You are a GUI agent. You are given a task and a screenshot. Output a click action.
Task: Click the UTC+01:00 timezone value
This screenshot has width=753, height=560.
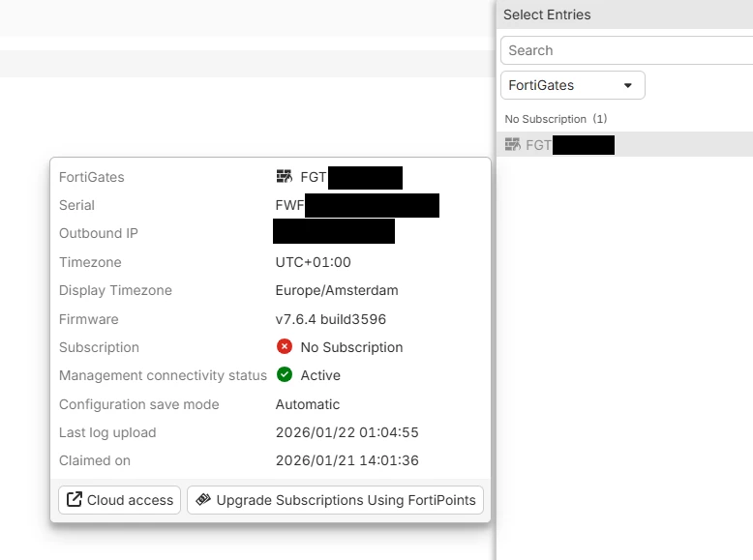tap(314, 262)
